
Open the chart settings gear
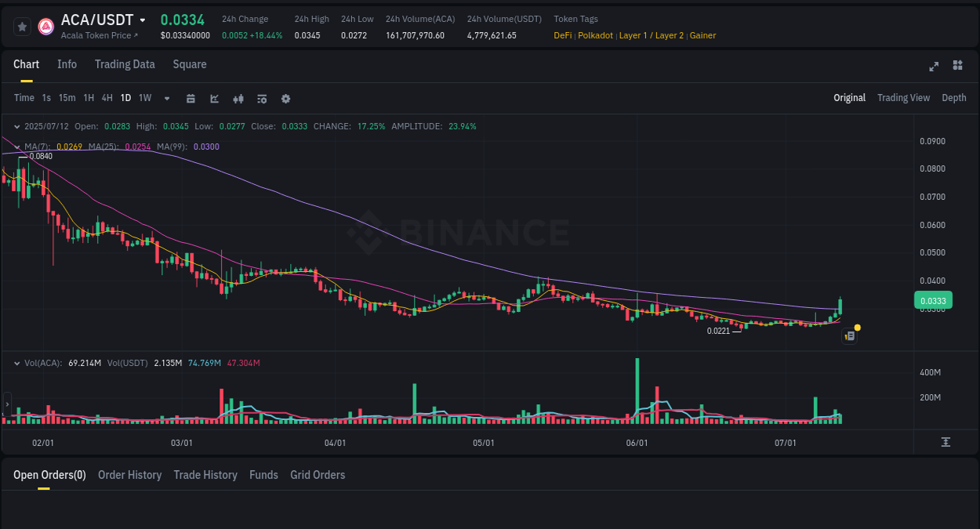(x=285, y=98)
